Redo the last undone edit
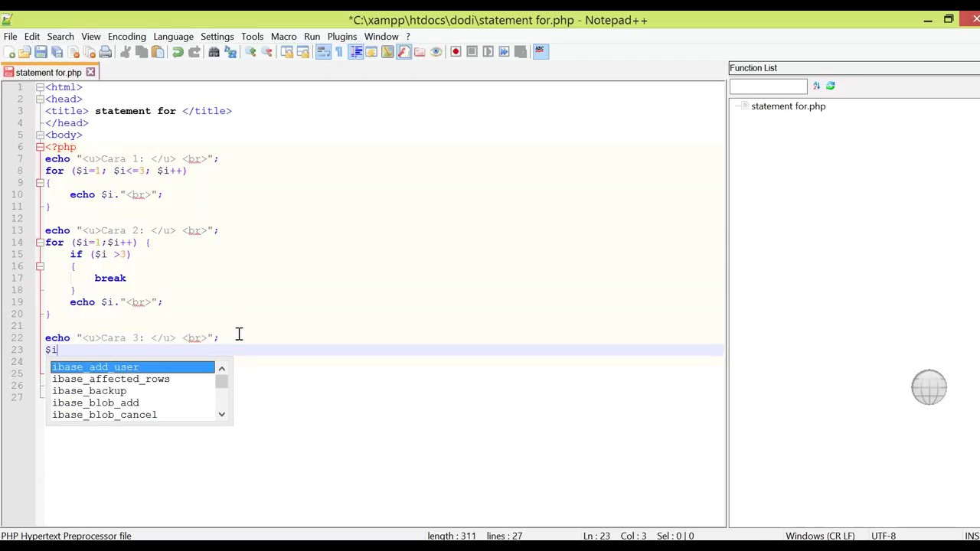 coord(194,52)
